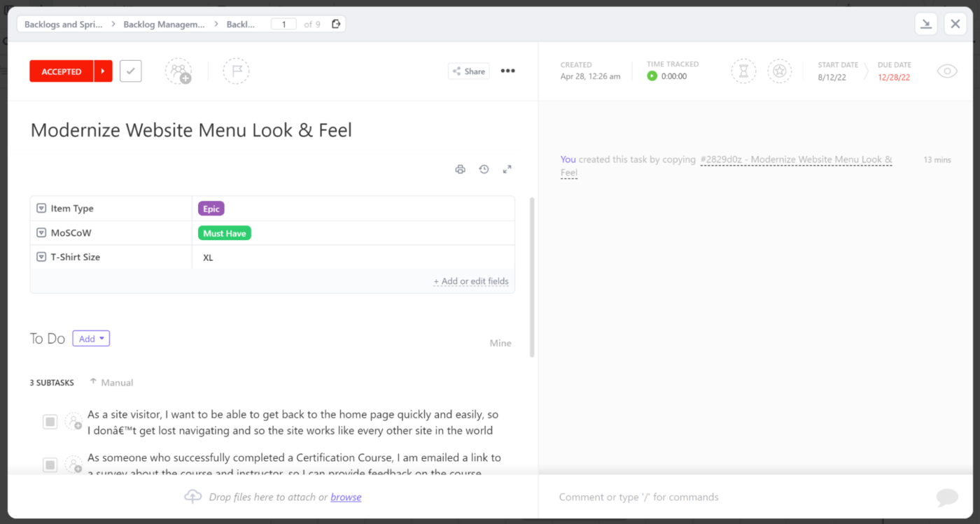Open the ACCEPTED status arrow dropdown
This screenshot has width=980, height=524.
(103, 71)
